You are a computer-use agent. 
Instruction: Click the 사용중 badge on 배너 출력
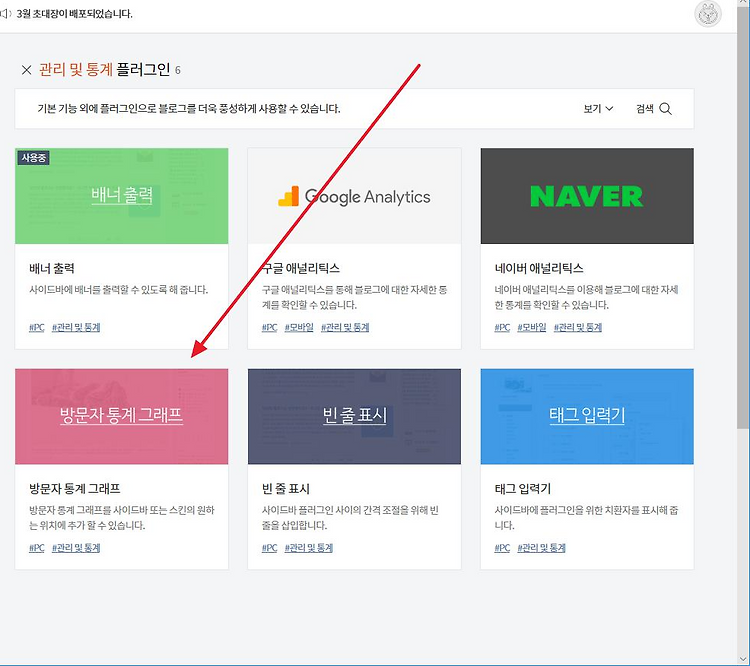click(33, 157)
